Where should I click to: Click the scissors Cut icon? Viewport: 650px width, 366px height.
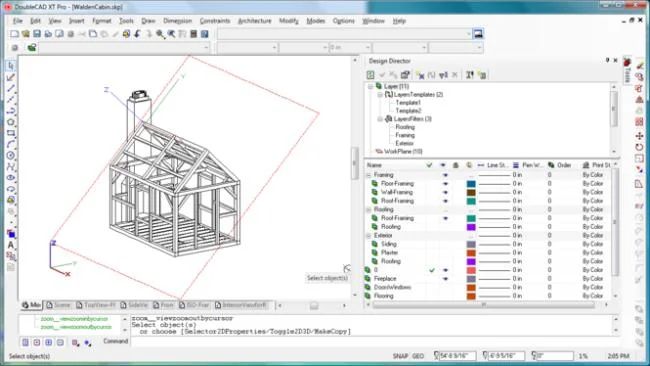pos(82,34)
